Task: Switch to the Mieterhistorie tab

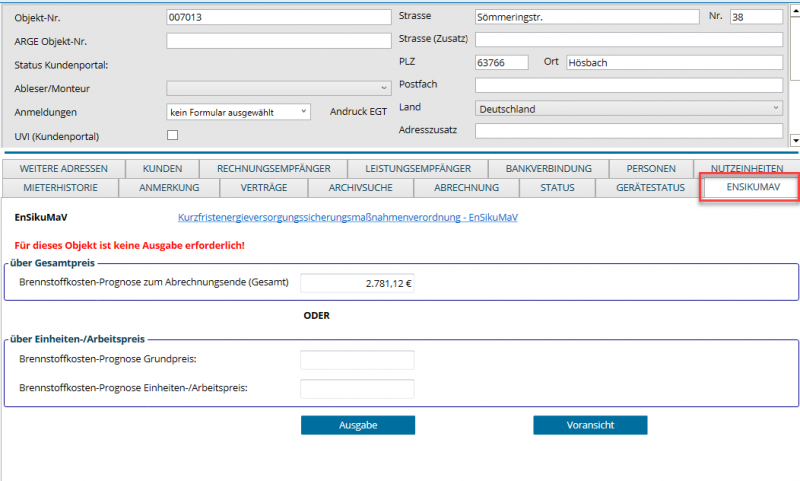Action: (60, 188)
